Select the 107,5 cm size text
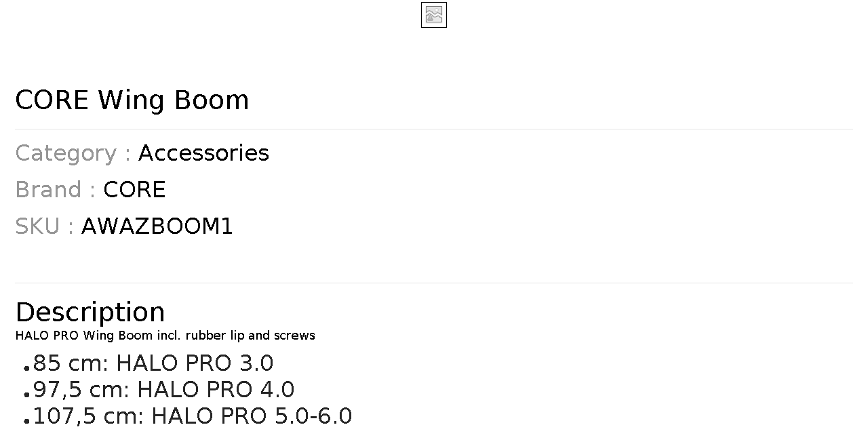This screenshot has height=444, width=868. point(87,416)
